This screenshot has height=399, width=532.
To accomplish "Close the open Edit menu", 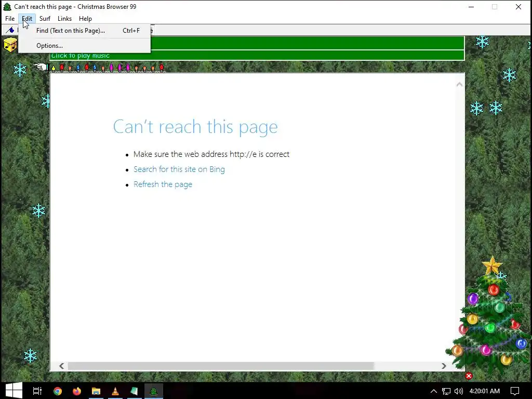I will [x=27, y=19].
